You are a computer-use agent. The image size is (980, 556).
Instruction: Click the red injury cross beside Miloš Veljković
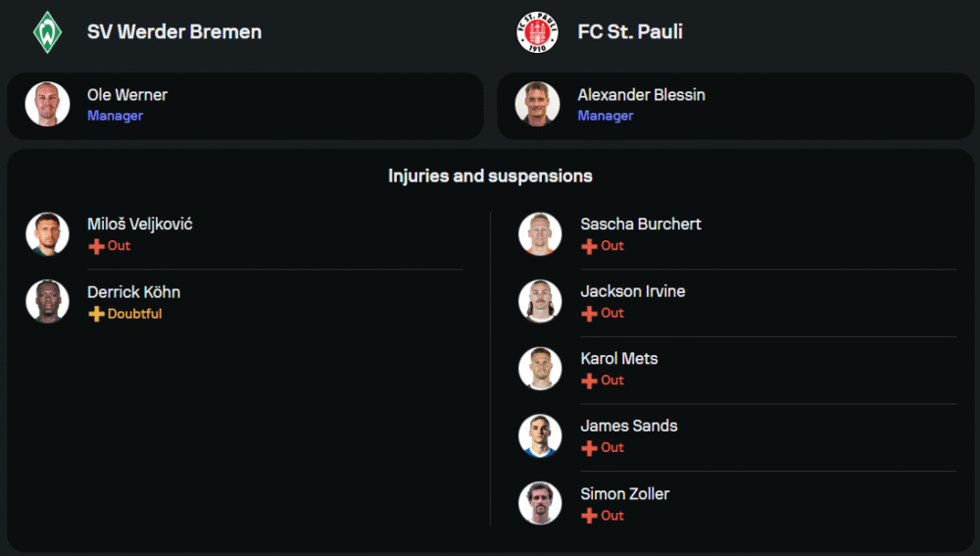96,246
